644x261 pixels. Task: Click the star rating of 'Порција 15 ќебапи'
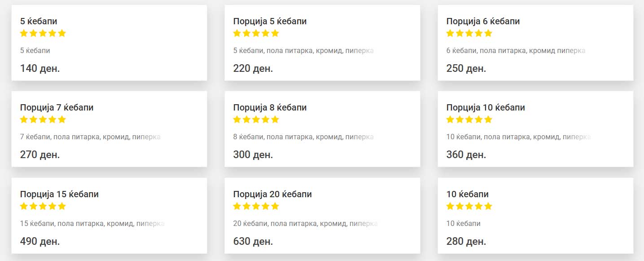[x=43, y=206]
